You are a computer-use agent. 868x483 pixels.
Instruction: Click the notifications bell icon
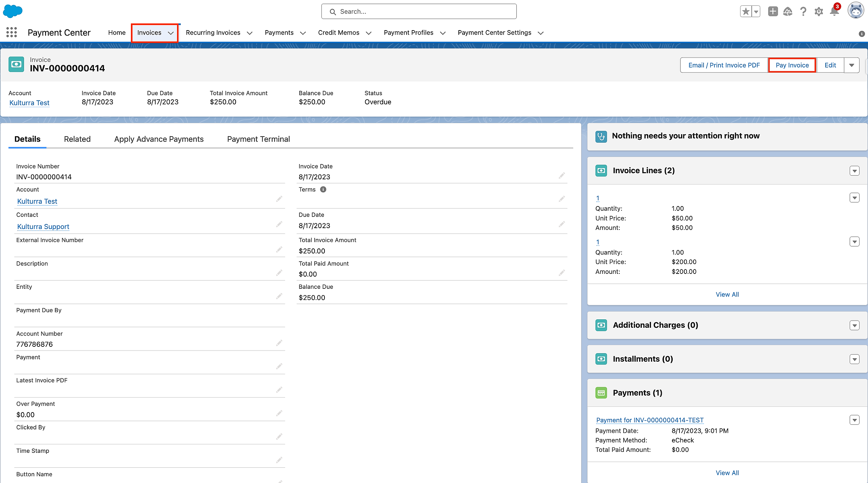834,12
